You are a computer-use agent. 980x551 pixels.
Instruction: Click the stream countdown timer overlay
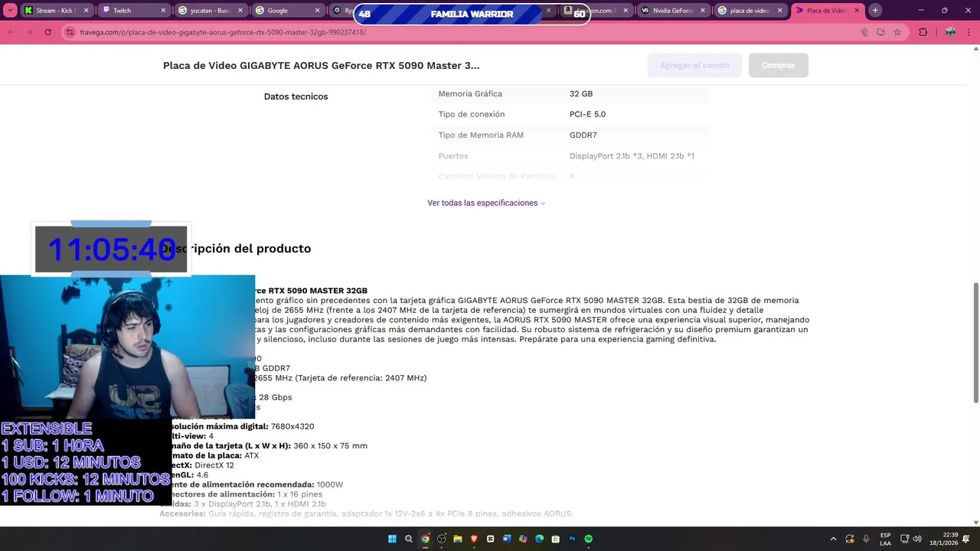coord(111,249)
